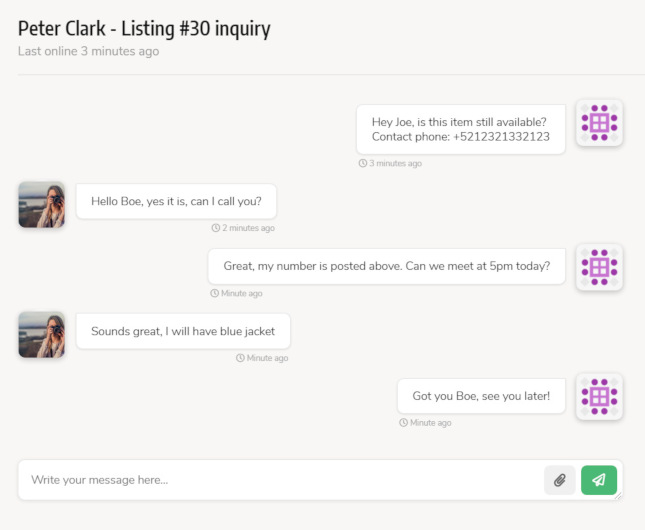Viewport: 645px width, 530px height.
Task: Focus the 'Write your message here...' field
Action: (x=280, y=480)
